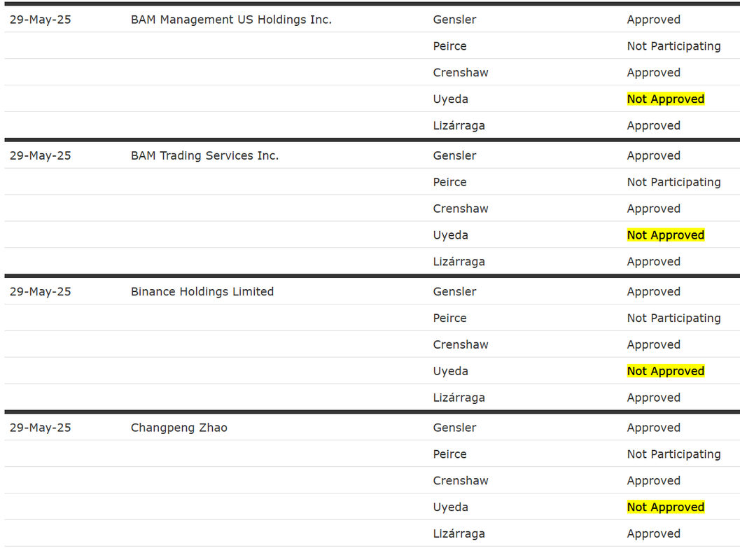Click the BAM Management US Holdings Inc. entry
The height and width of the screenshot is (560, 740).
click(231, 20)
